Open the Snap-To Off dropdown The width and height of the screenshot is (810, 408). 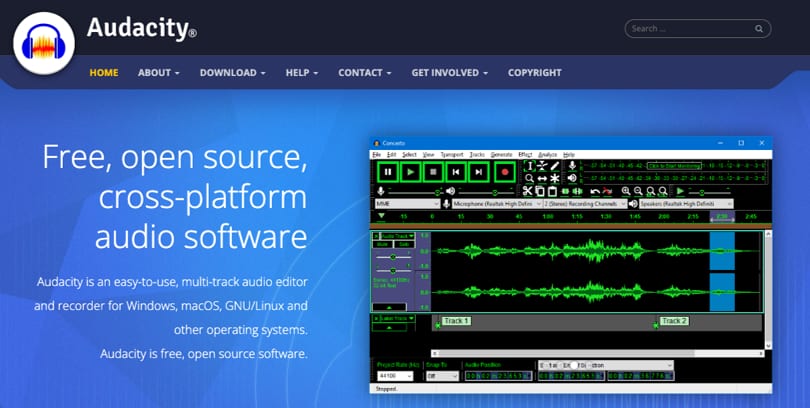tap(442, 376)
